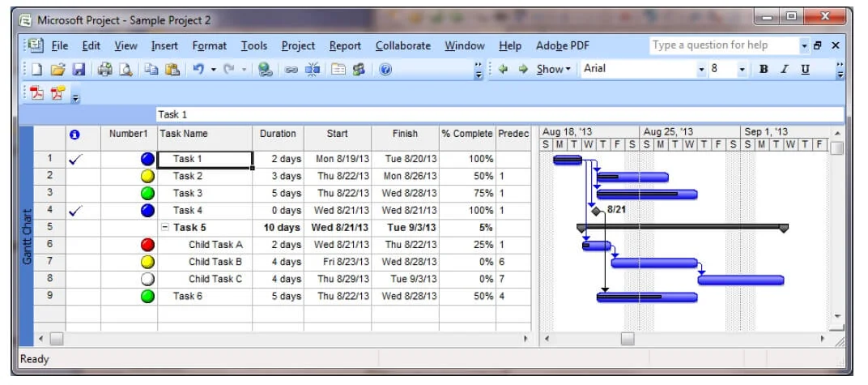Click the PDF send for review icon
The width and height of the screenshot is (868, 385).
(x=57, y=92)
